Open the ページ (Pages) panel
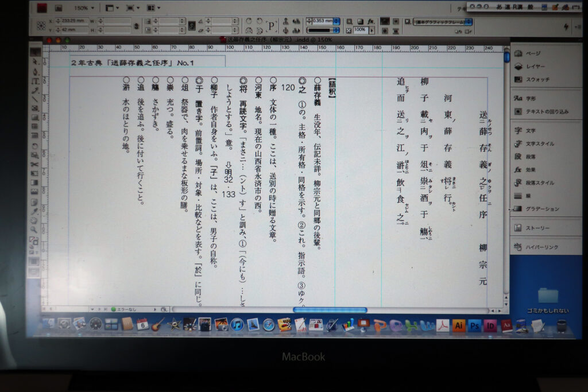Screen dimensions: 588x392 tap(533, 53)
